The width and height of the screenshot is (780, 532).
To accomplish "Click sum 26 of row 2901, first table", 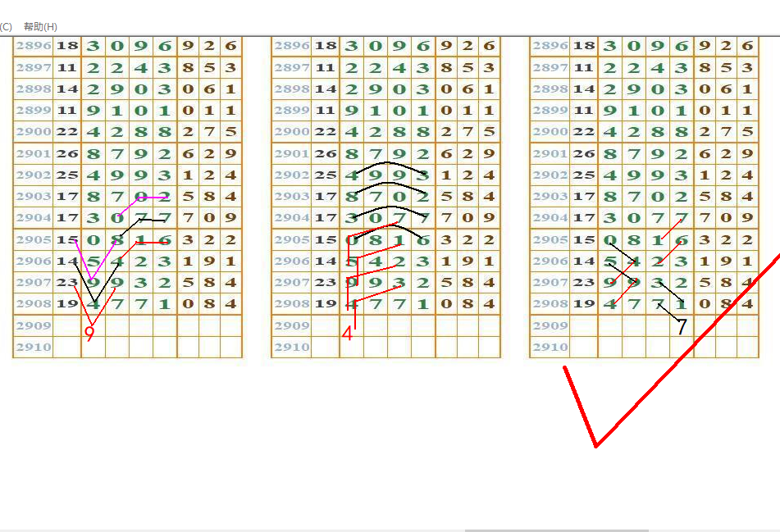I will 67,153.
